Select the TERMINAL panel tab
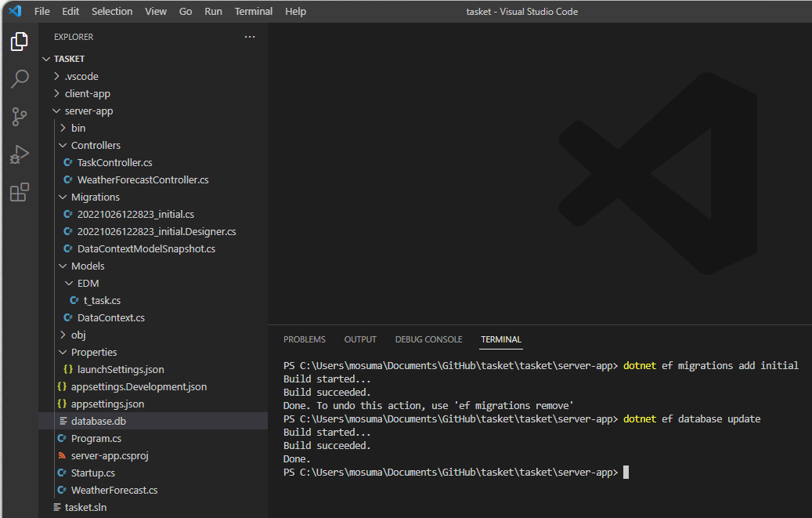This screenshot has width=812, height=518. click(501, 339)
